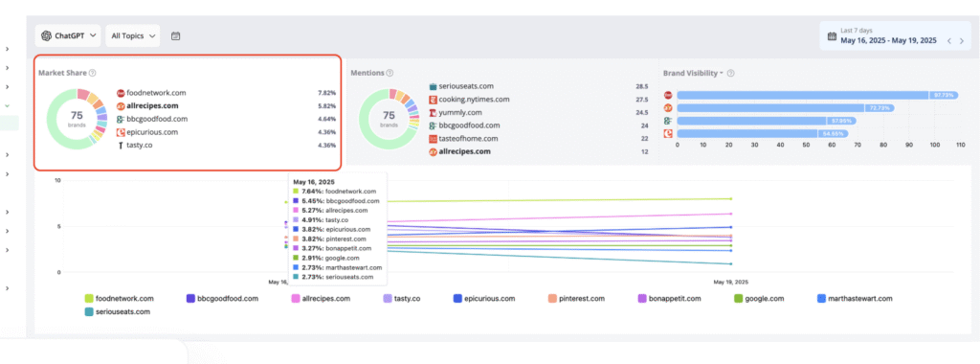This screenshot has width=980, height=364.
Task: Click the 28.5 Mentions value
Action: (x=642, y=86)
